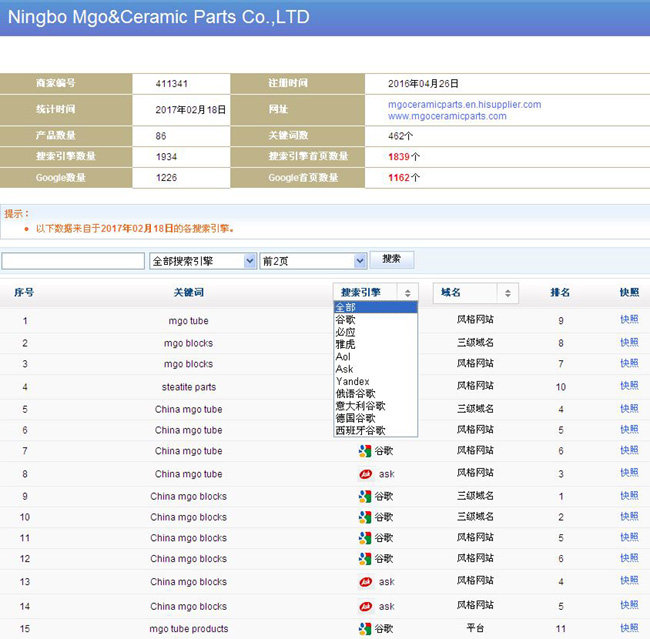Select Yandex in the engine list
This screenshot has width=650, height=639.
pyautogui.click(x=375, y=381)
